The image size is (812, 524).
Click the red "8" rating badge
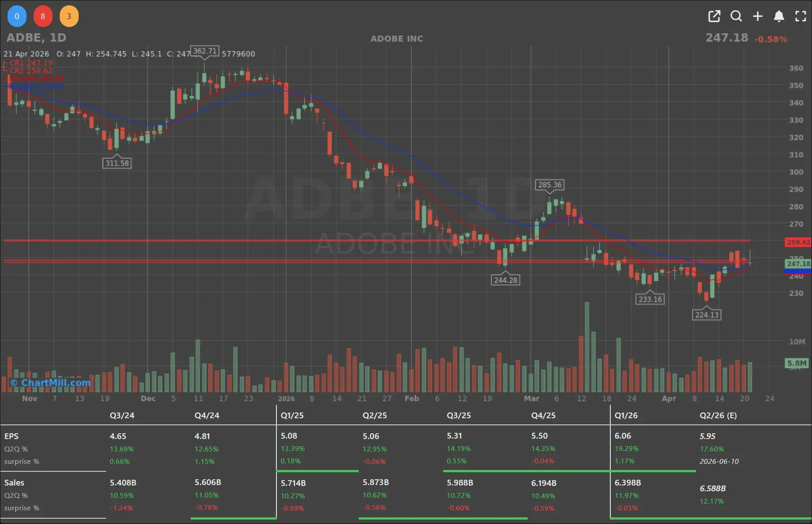coord(43,16)
